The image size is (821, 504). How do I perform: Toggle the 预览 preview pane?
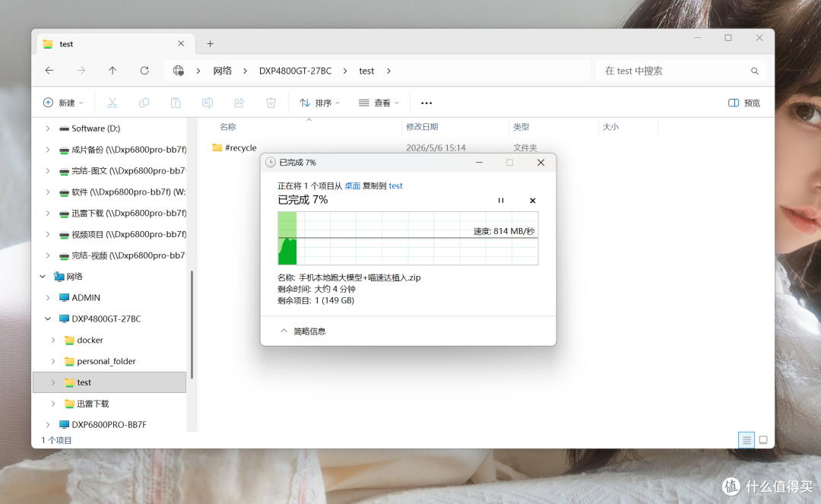pos(744,103)
